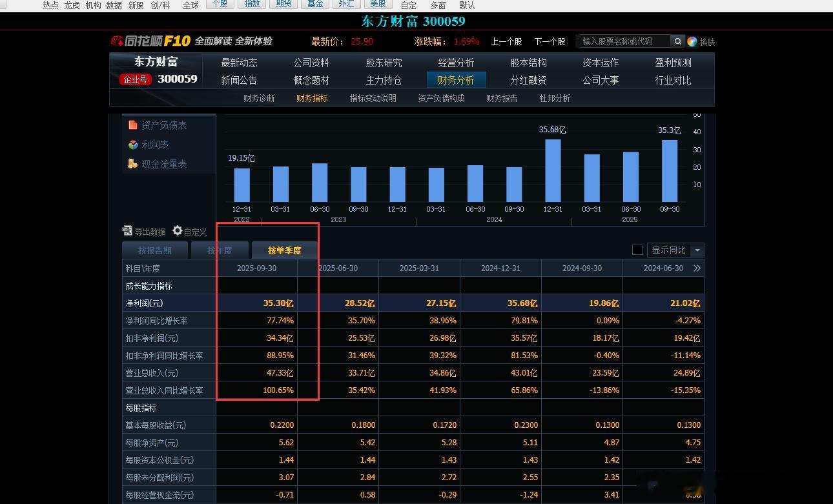The image size is (833, 504).
Task: Click the 基本每股收益(元) row label
Action: (156, 425)
